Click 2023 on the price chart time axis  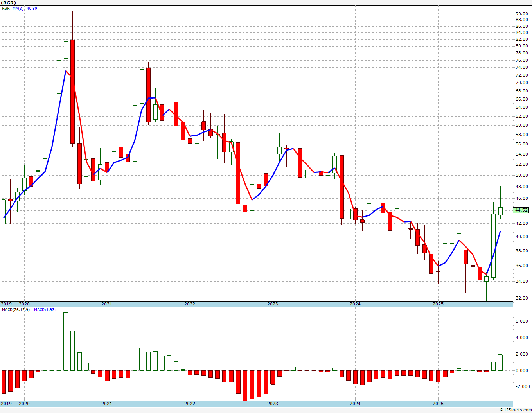click(x=273, y=304)
